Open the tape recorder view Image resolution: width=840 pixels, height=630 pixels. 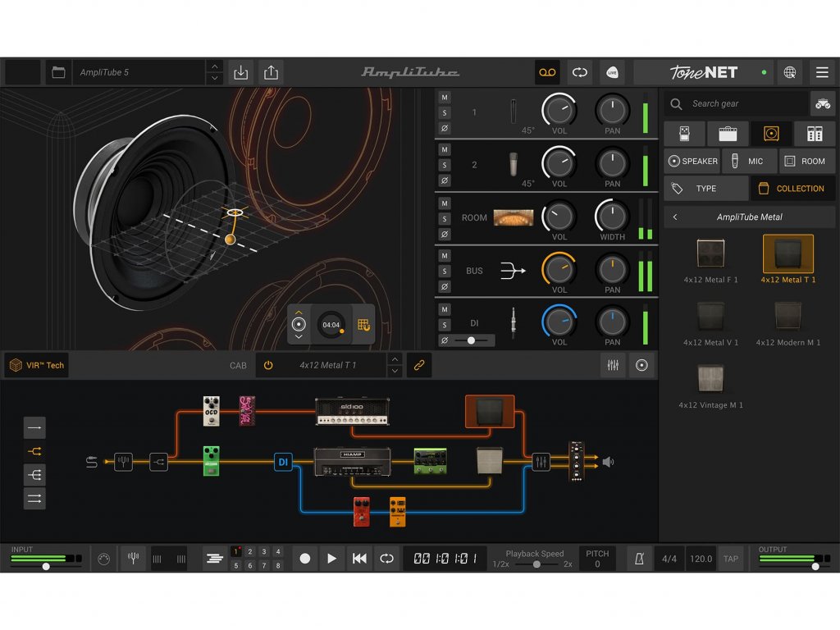(547, 72)
